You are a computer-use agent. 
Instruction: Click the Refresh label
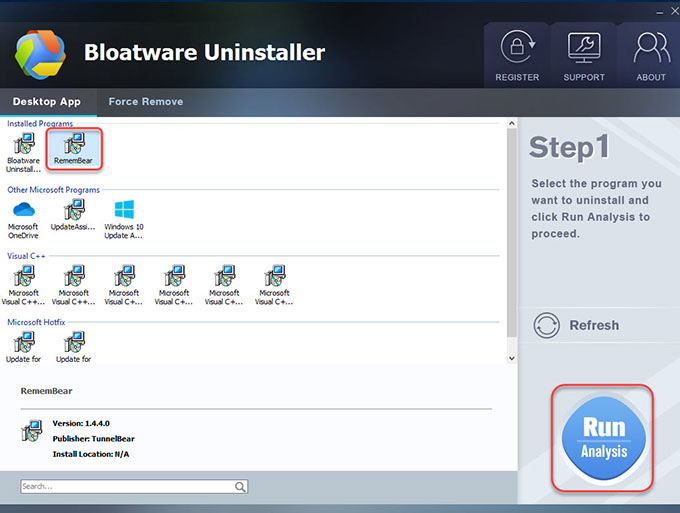[x=594, y=325]
